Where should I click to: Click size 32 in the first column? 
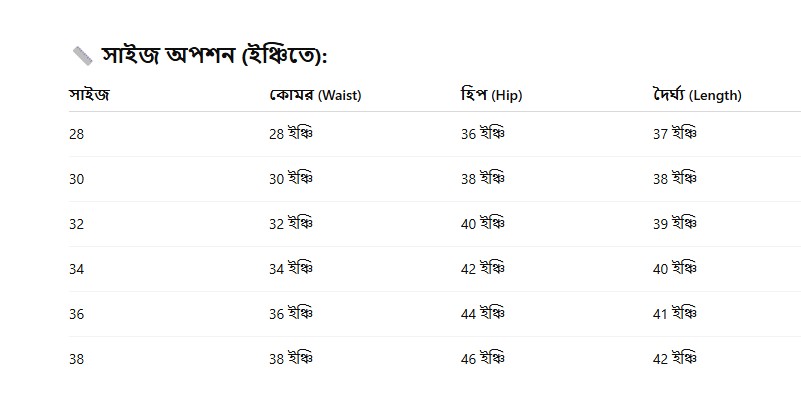point(77,224)
